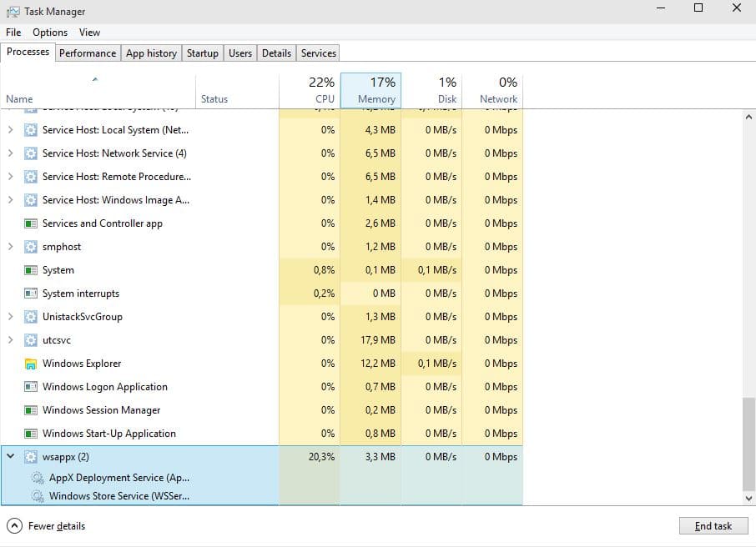756x547 pixels.
Task: Open the Startup tab
Action: pos(202,53)
